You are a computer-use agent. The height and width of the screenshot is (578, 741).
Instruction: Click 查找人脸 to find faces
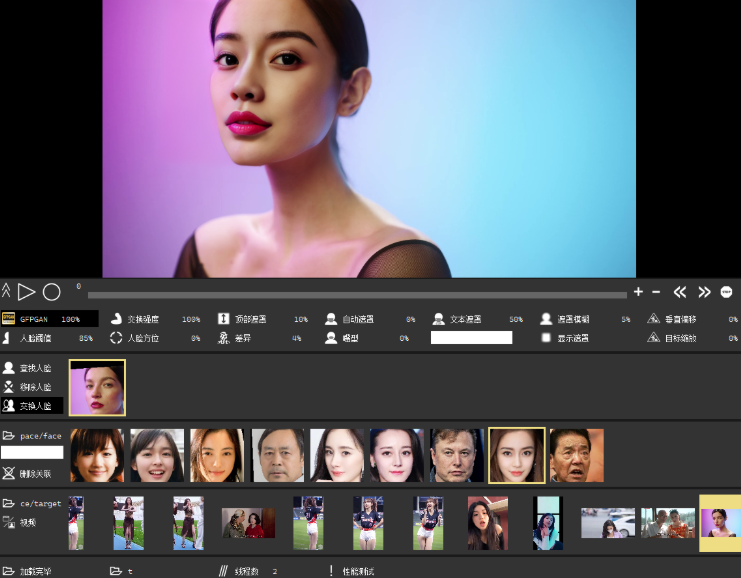(x=32, y=368)
